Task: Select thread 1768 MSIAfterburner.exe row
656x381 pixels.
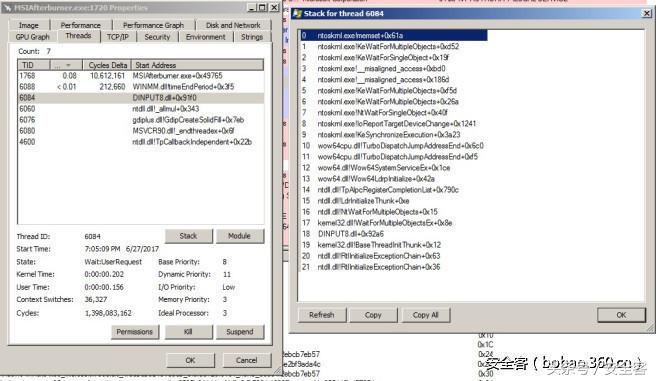Action: point(141,76)
